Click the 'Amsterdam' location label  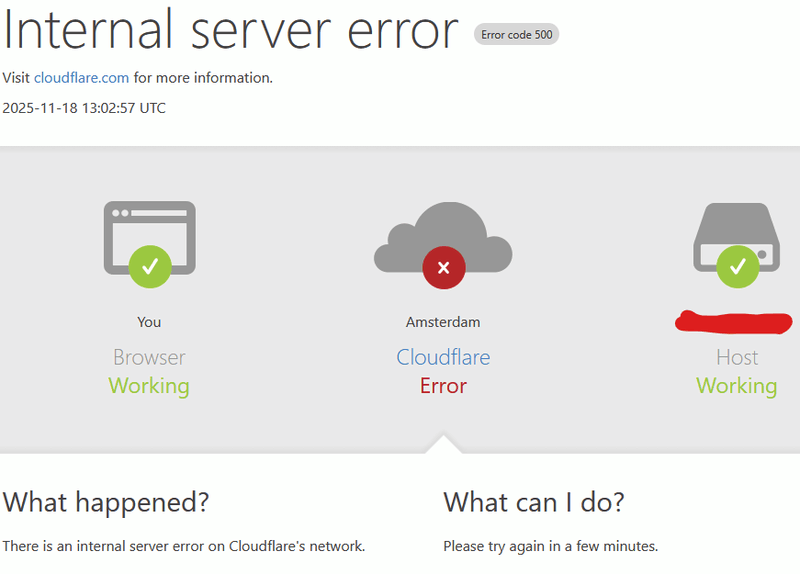(x=443, y=322)
